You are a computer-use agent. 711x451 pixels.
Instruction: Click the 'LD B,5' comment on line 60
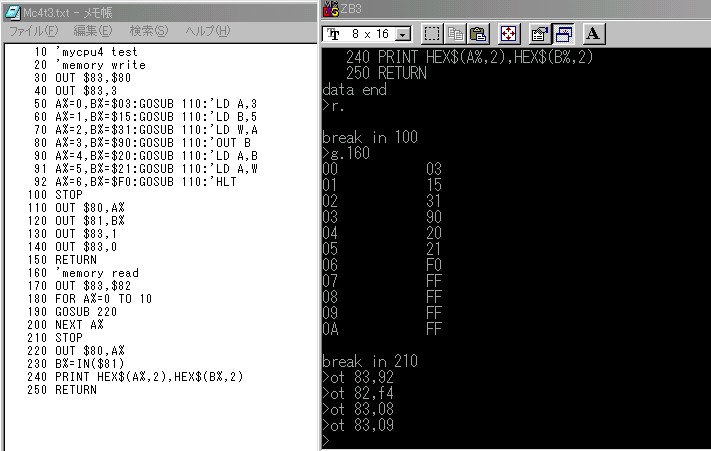(x=233, y=117)
